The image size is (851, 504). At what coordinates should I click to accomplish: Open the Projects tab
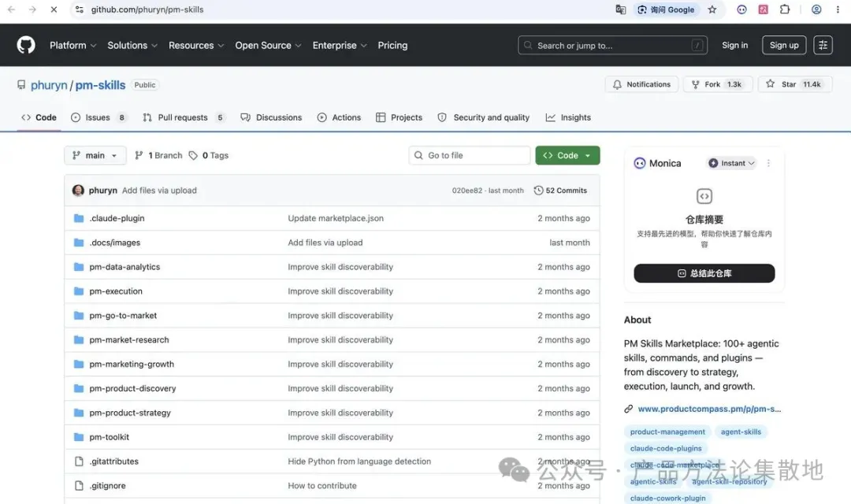[399, 117]
